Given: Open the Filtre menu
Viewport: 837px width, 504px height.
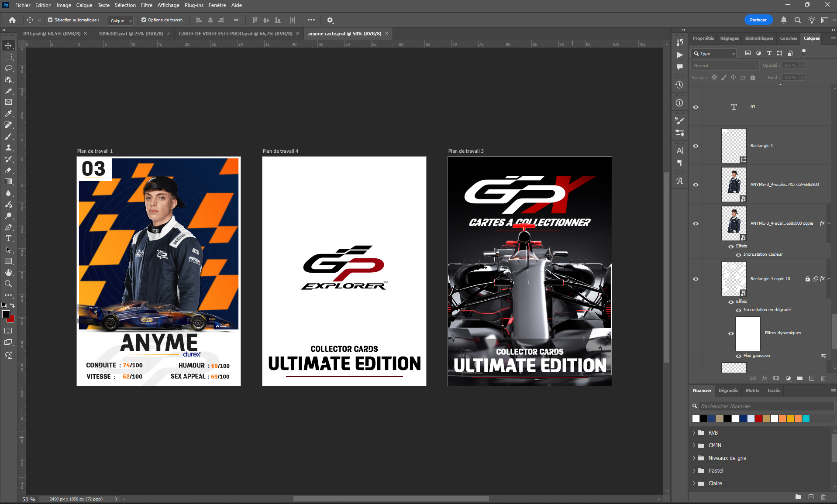Looking at the screenshot, I should [x=147, y=5].
